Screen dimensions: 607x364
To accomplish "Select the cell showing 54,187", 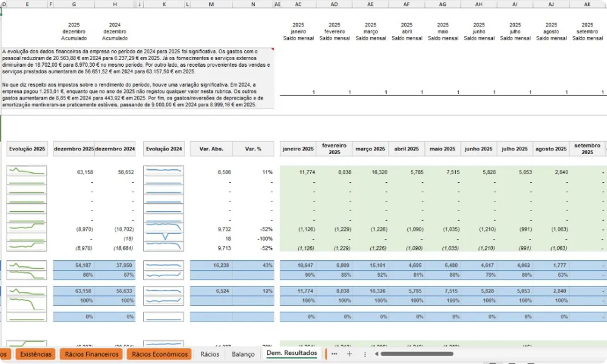I will 73,265.
